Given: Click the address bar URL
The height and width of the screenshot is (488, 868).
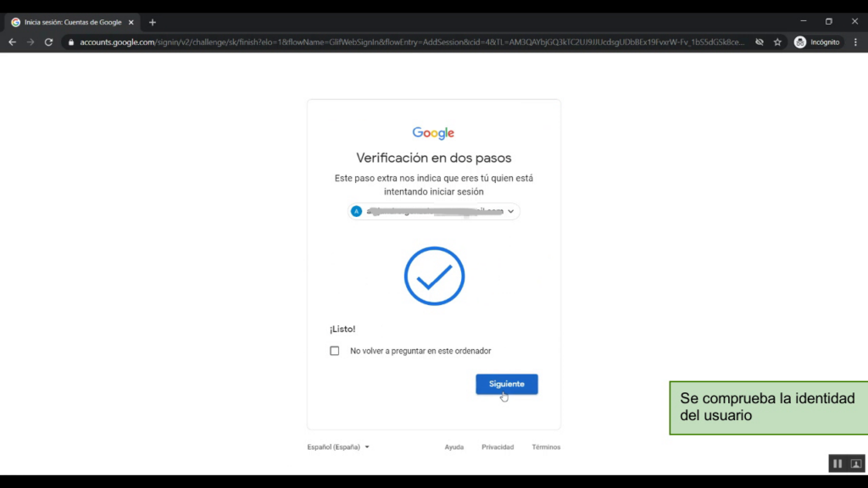Looking at the screenshot, I should 412,42.
